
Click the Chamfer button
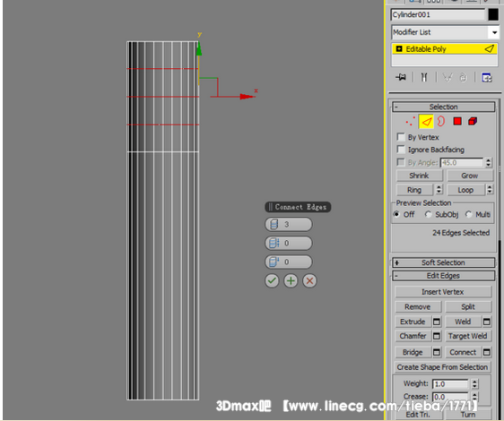click(413, 336)
